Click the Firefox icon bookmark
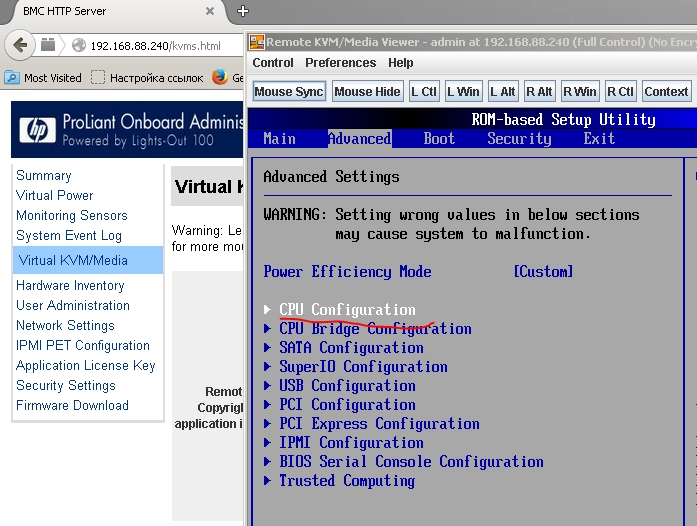Viewport: 697px width, 526px height. point(220,77)
